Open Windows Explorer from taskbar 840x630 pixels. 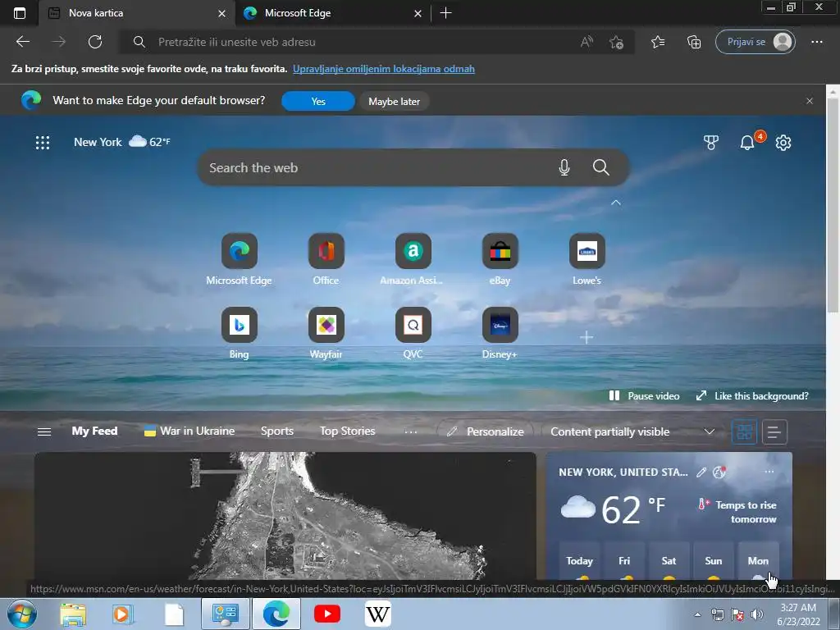pos(73,614)
